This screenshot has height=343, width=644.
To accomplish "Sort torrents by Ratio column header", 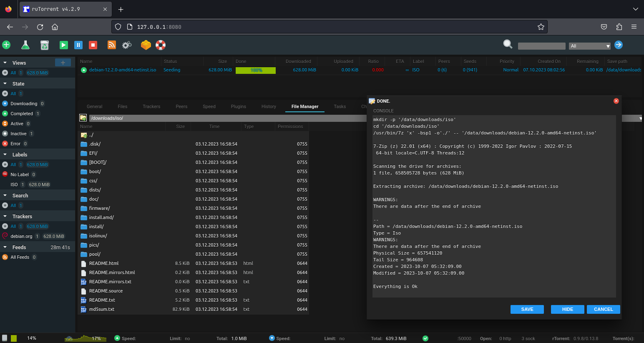I will pos(373,61).
